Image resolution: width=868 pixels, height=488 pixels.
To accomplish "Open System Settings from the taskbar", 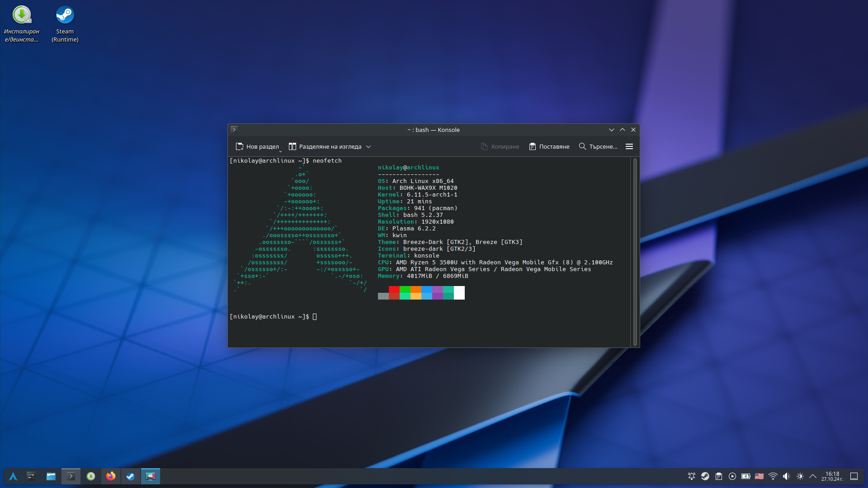I will [31, 476].
